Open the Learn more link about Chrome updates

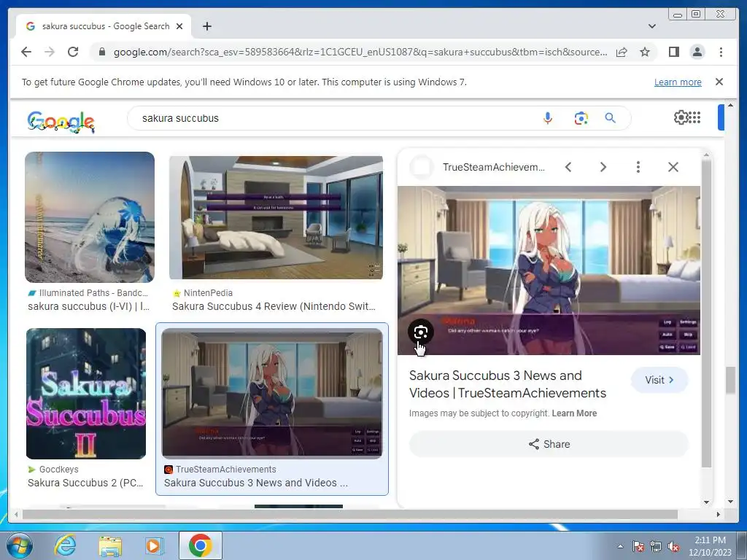[678, 82]
